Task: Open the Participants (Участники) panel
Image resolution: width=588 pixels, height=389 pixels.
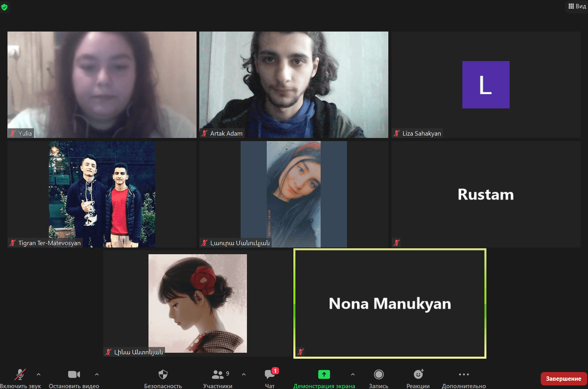Action: pos(218,375)
